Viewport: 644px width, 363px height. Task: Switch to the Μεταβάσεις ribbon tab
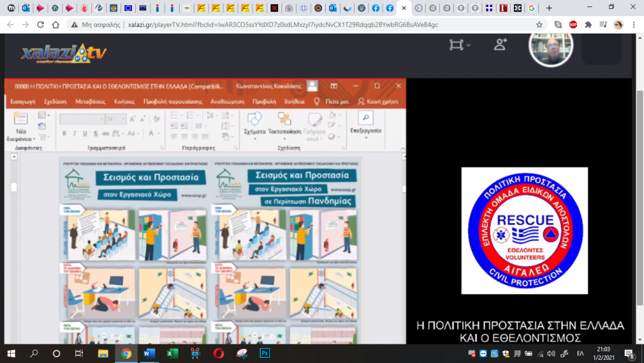point(90,101)
